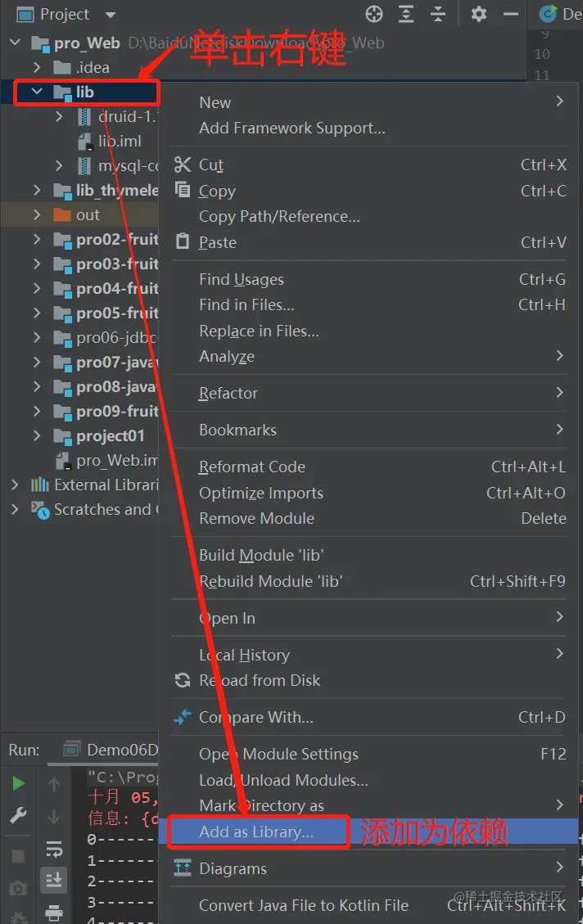The image size is (583, 924).
Task: Click the External Libraries bar-chart icon
Action: click(39, 485)
